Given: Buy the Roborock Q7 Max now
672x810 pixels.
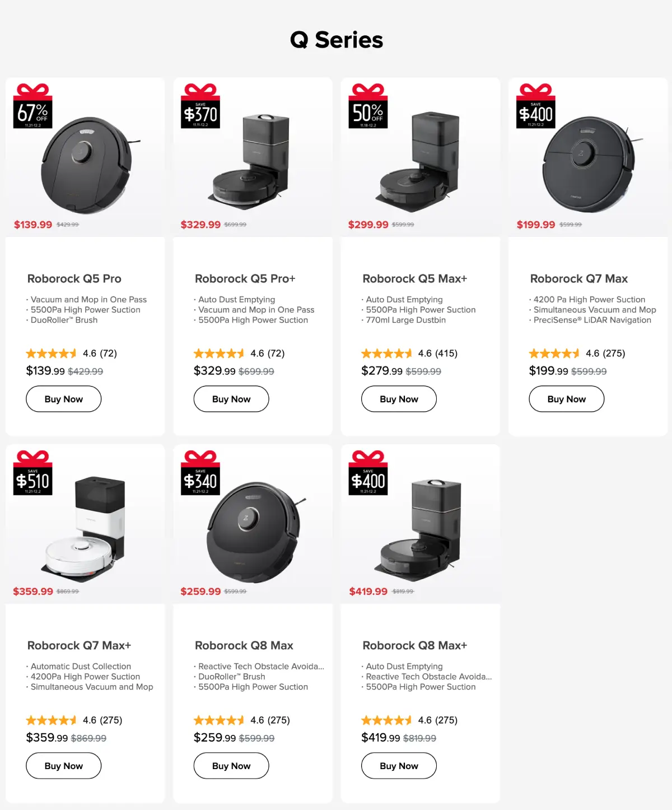Looking at the screenshot, I should 566,399.
